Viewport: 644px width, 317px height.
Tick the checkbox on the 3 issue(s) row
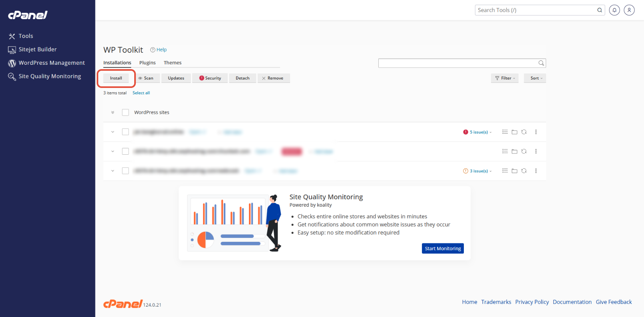pyautogui.click(x=125, y=171)
